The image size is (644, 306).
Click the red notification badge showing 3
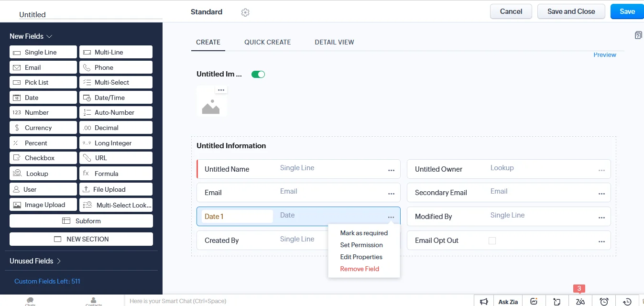coord(579,289)
